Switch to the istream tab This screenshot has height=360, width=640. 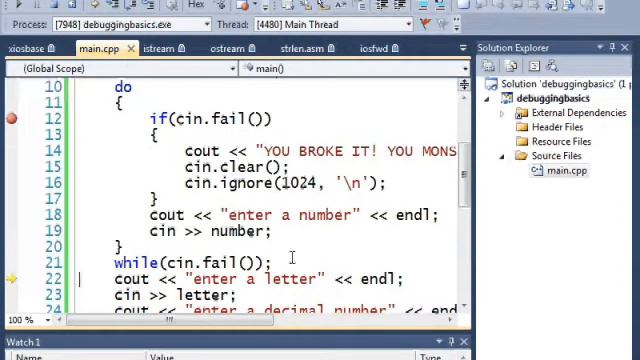click(x=164, y=49)
